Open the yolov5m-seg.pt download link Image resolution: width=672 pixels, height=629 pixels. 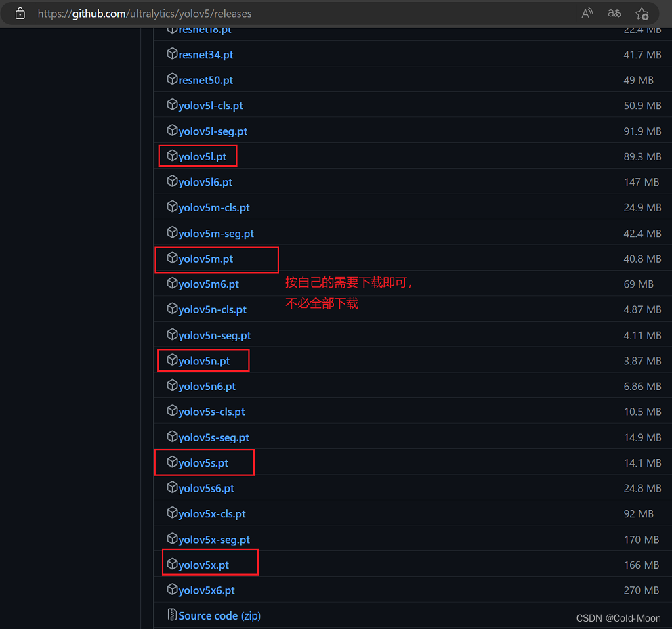[216, 234]
